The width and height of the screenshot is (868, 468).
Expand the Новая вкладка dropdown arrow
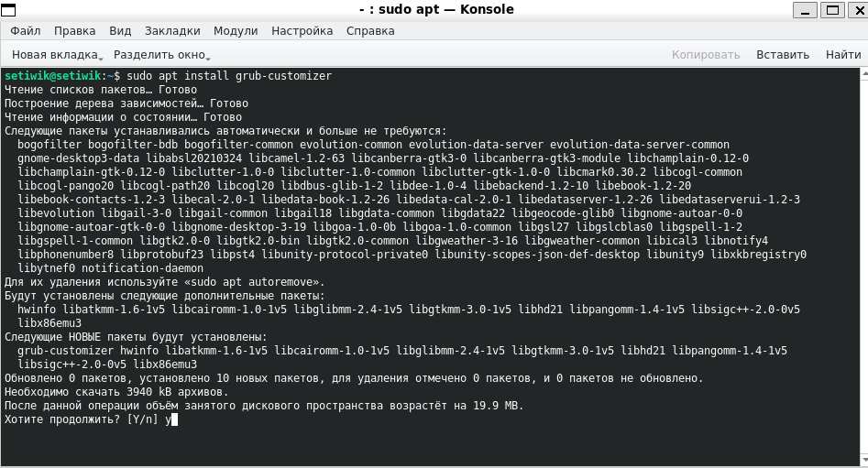100,57
